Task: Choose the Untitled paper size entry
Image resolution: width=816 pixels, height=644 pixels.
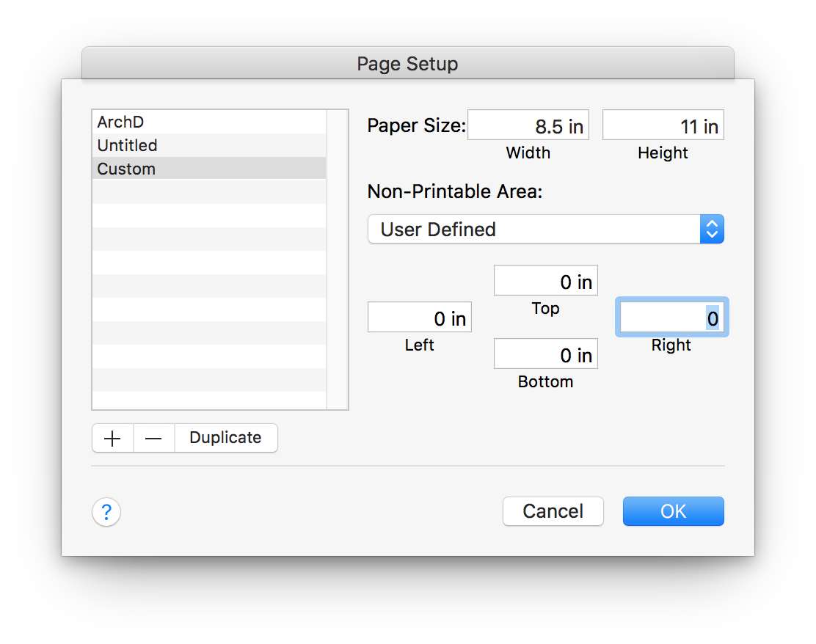Action: click(x=208, y=145)
